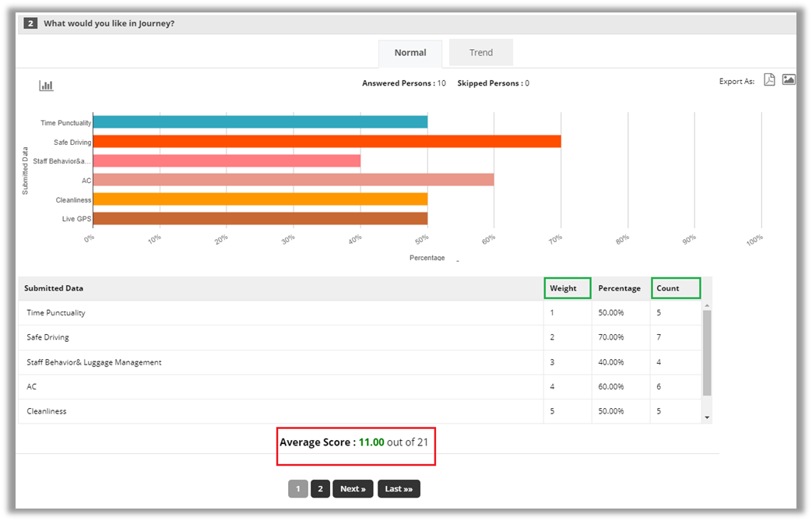The height and width of the screenshot is (521, 812).
Task: Jump to the Last page
Action: (x=399, y=489)
